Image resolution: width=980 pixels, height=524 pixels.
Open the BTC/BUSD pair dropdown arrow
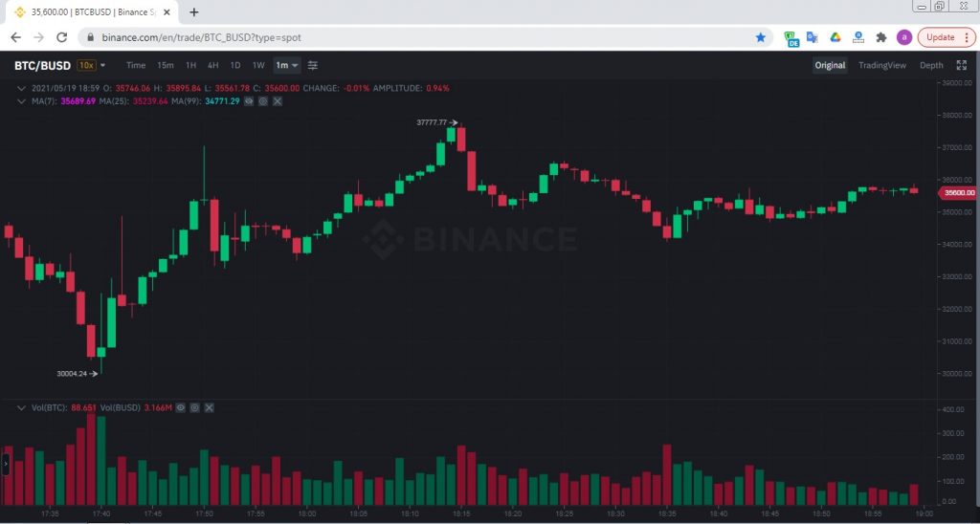point(103,66)
